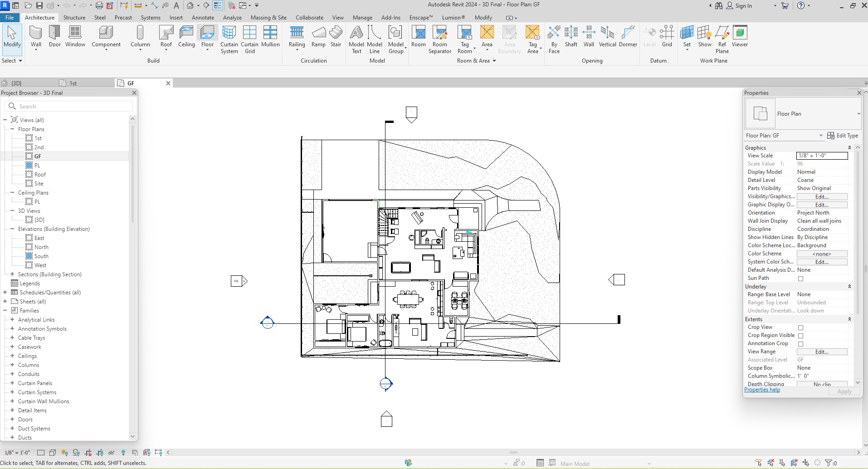Activate the Model Line tool
This screenshot has height=469, width=868.
(375, 39)
